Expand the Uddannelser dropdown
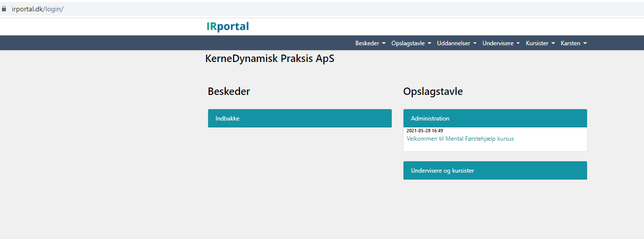The image size is (644, 239). coord(456,43)
